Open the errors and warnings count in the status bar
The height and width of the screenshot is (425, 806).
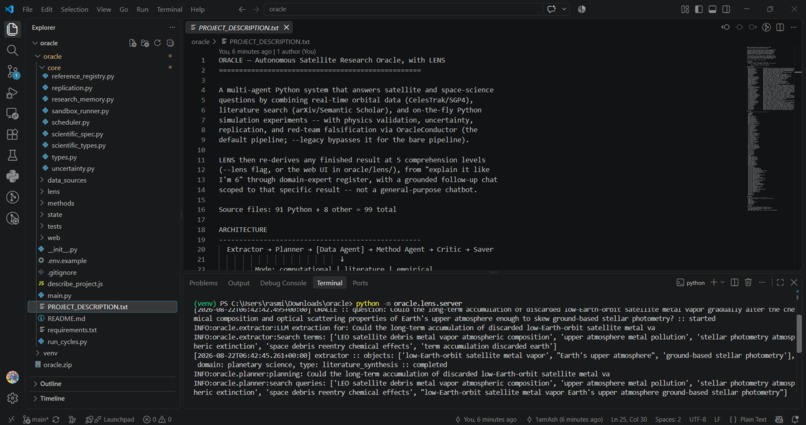click(157, 419)
